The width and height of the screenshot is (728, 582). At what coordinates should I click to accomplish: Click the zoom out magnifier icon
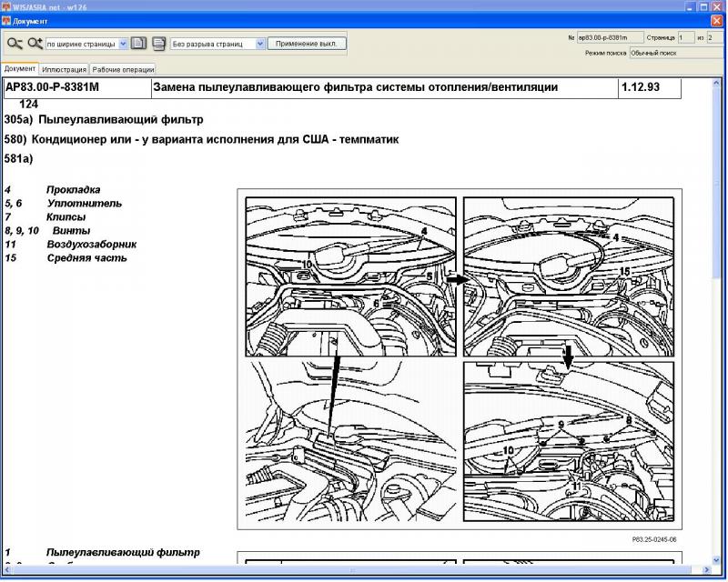pyautogui.click(x=15, y=44)
